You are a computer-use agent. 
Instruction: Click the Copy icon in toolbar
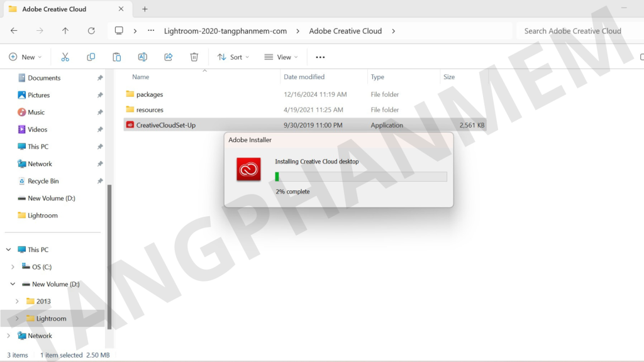click(91, 57)
